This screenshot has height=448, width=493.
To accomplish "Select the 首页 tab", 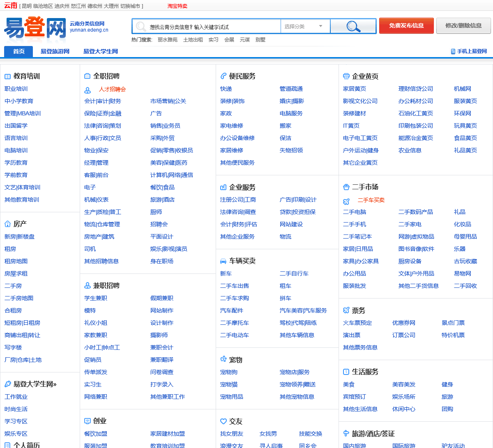I will [x=19, y=51].
